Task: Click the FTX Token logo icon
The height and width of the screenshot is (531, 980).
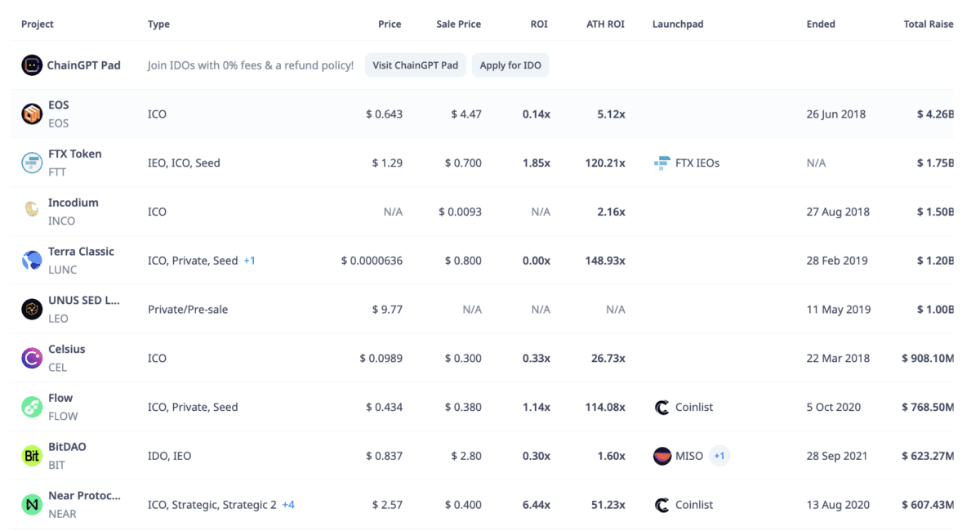Action: point(32,163)
